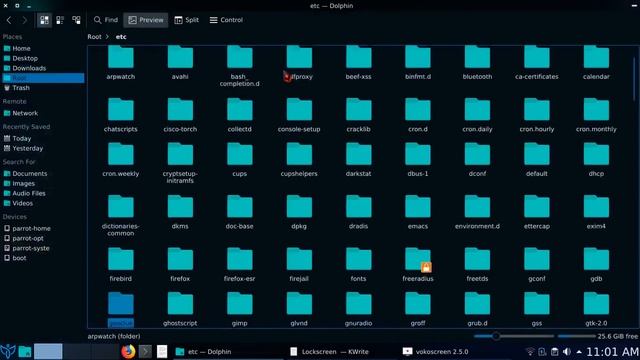The image size is (640, 360).
Task: Select the ghostscript folder
Action: pyautogui.click(x=180, y=309)
